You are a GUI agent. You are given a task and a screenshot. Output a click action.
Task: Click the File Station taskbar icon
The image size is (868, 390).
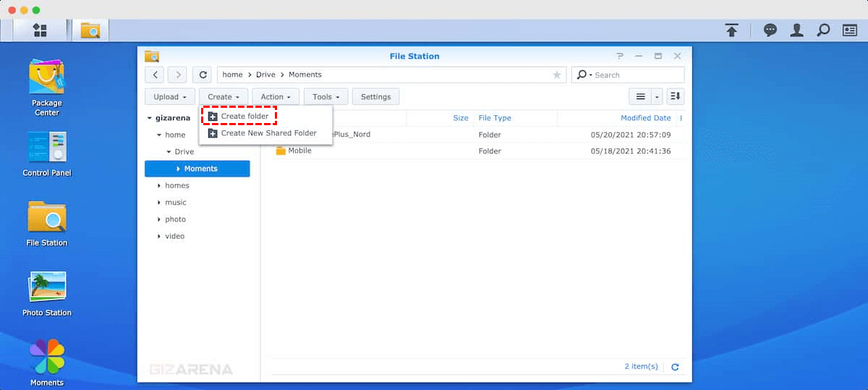pos(90,30)
